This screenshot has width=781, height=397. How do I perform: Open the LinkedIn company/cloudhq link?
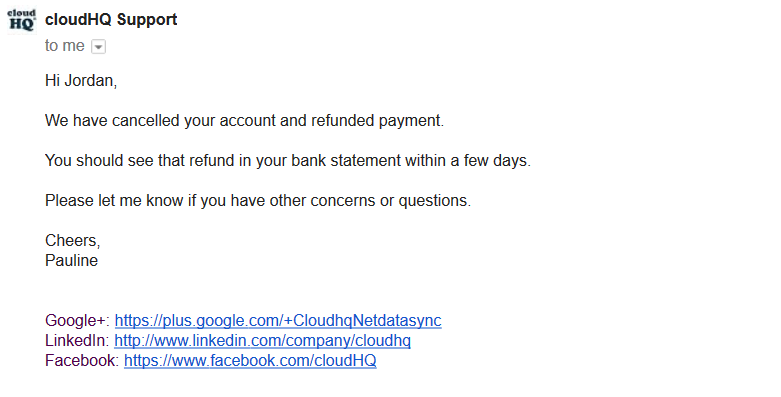pyautogui.click(x=262, y=340)
